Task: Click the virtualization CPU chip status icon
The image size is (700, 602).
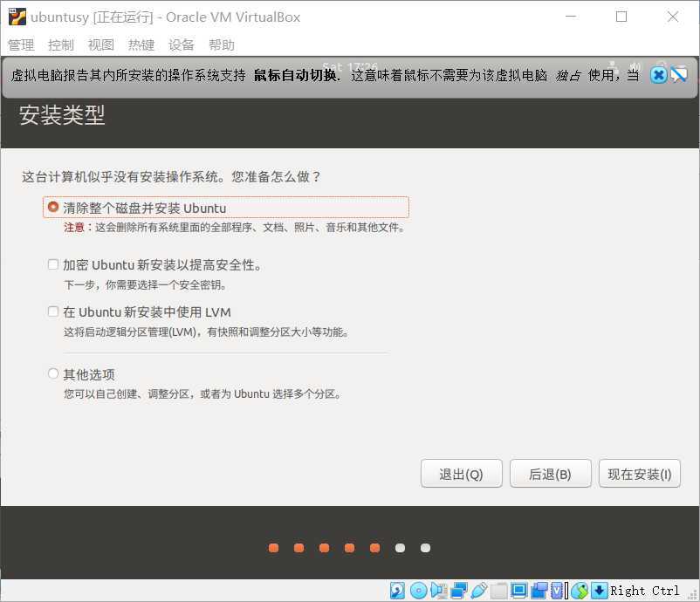Action: click(x=558, y=591)
